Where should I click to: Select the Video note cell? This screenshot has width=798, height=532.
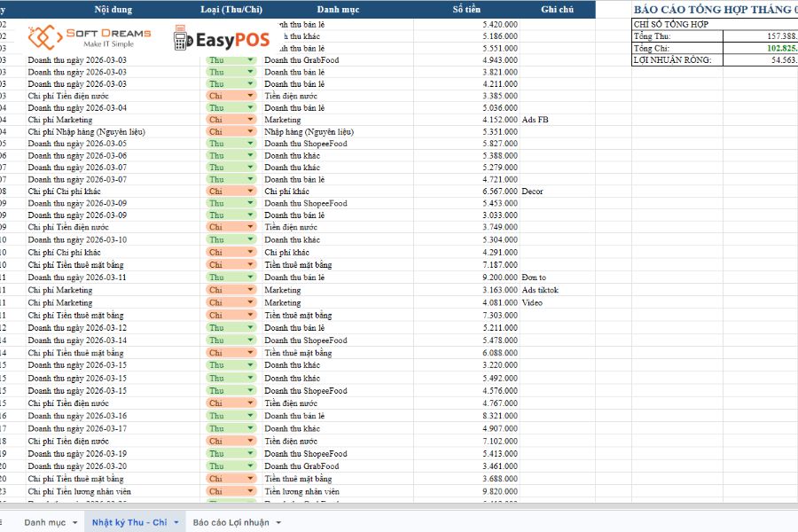click(558, 302)
